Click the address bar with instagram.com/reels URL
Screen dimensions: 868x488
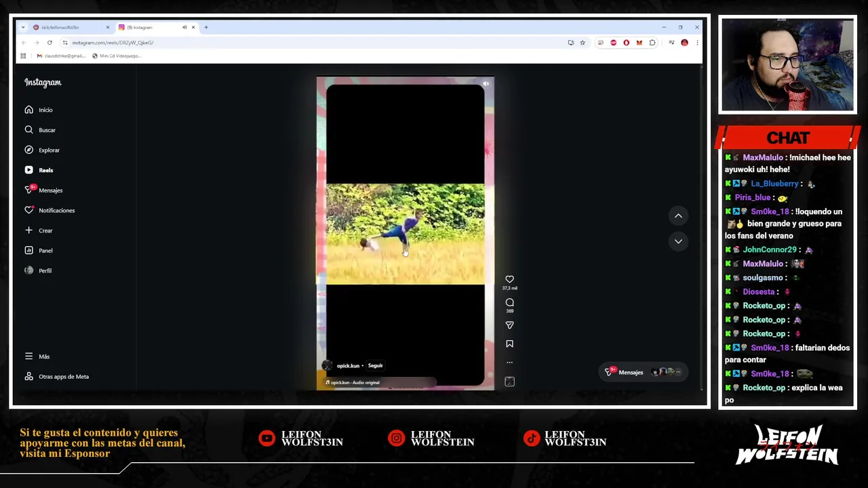point(312,43)
